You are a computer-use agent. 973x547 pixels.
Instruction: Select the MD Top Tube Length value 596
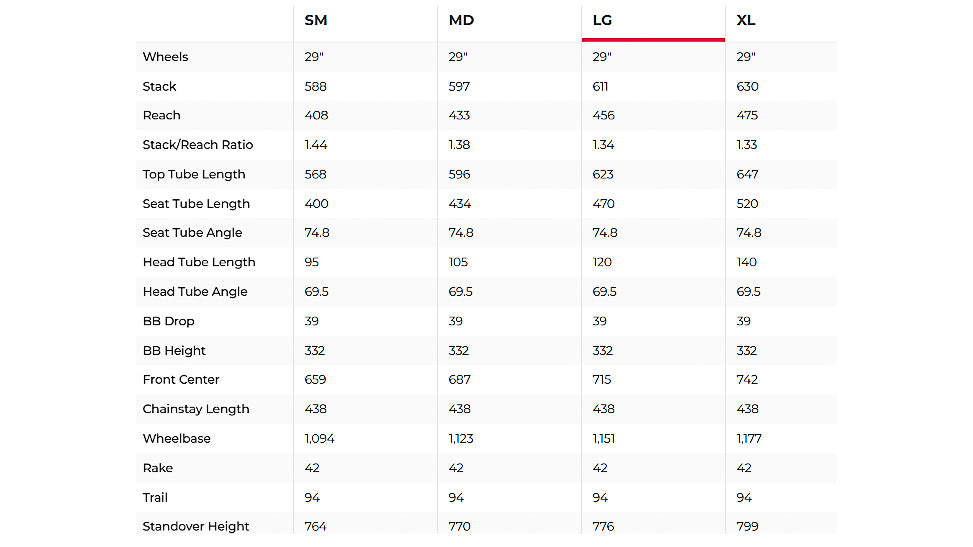[460, 174]
